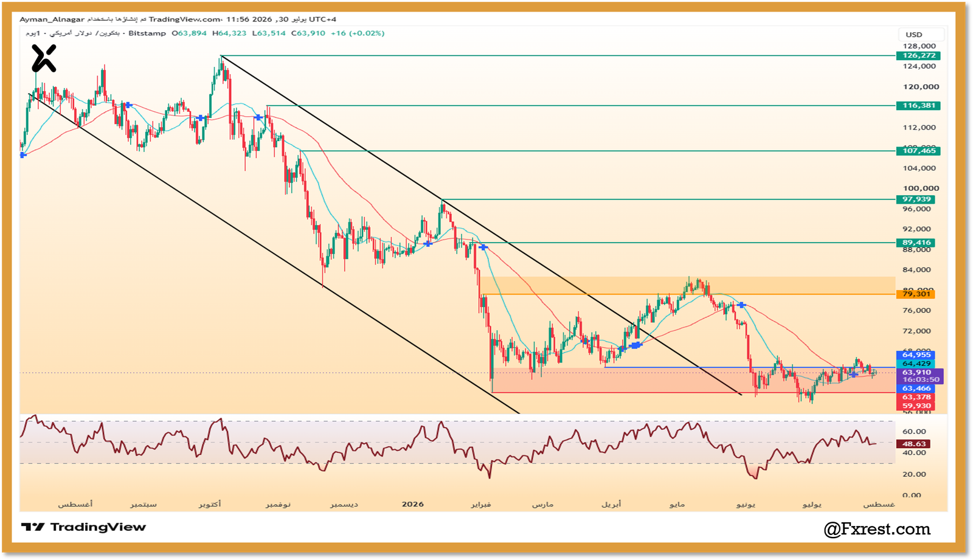973x560 pixels.
Task: Click the low value L63,514
Action: pos(269,33)
